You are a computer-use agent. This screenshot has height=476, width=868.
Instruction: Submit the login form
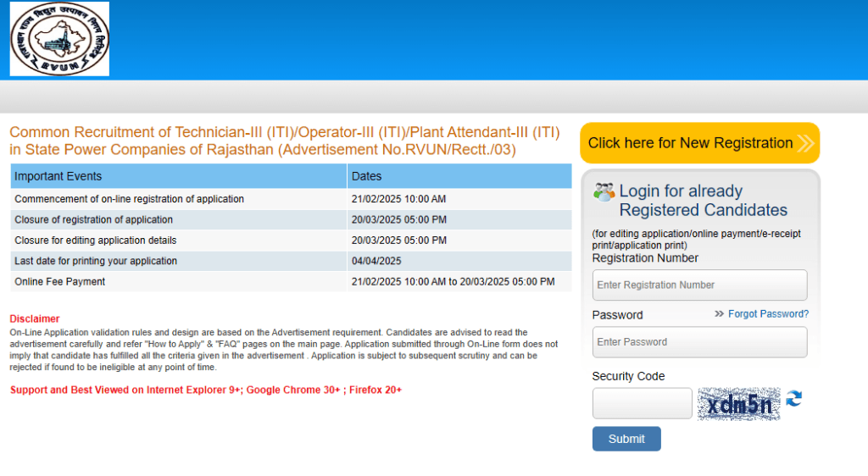tap(626, 439)
